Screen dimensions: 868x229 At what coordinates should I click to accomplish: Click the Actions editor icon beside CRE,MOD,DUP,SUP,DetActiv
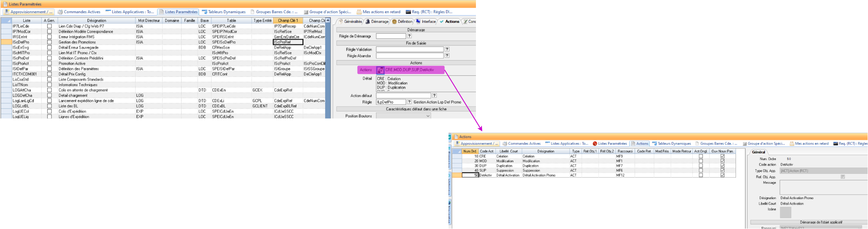coord(380,70)
